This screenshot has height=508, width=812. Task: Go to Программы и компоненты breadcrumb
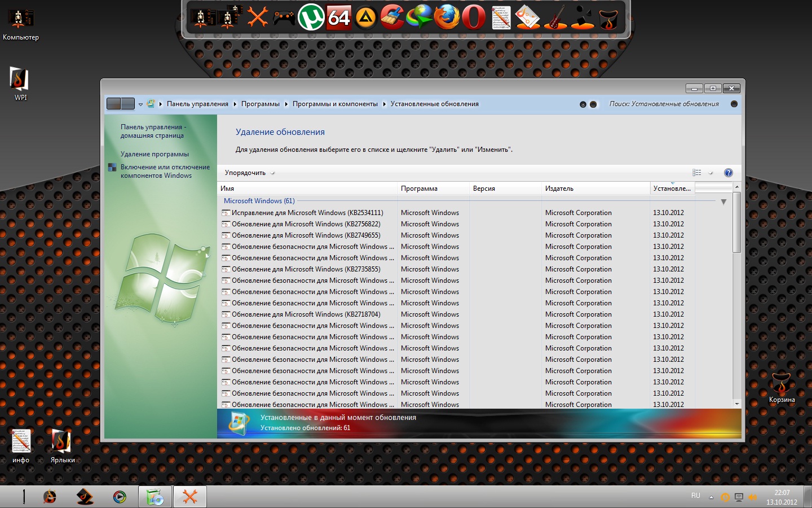(x=335, y=104)
